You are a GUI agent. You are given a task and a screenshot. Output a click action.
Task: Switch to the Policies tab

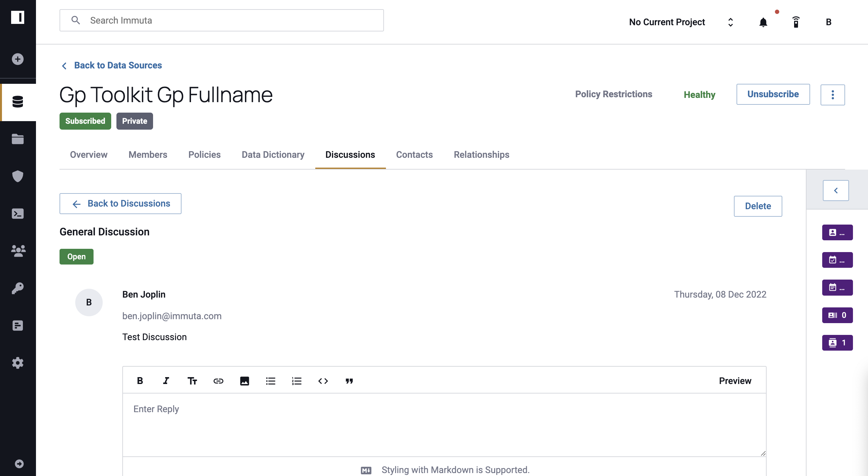204,155
